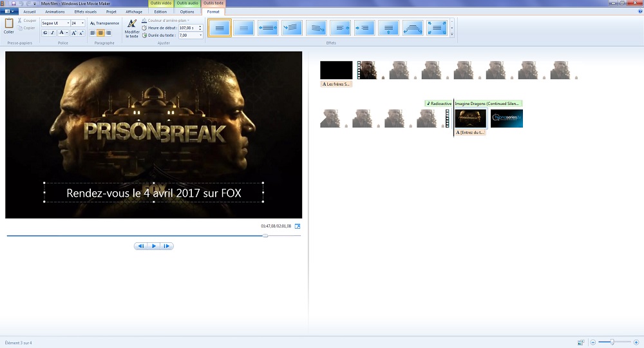Viewport: 644px width, 348px height.
Task: Open Customize Quick Access Toolbar dropdown
Action: click(35, 4)
